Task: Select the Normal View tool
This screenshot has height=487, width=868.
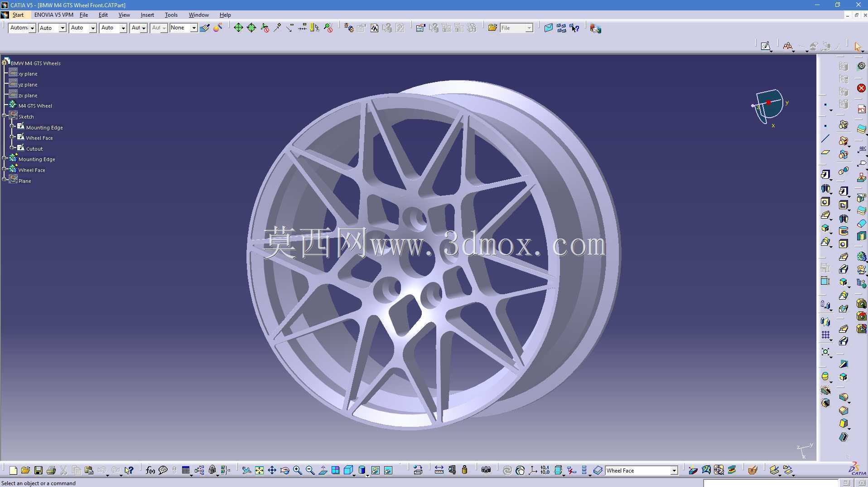Action: (x=323, y=471)
